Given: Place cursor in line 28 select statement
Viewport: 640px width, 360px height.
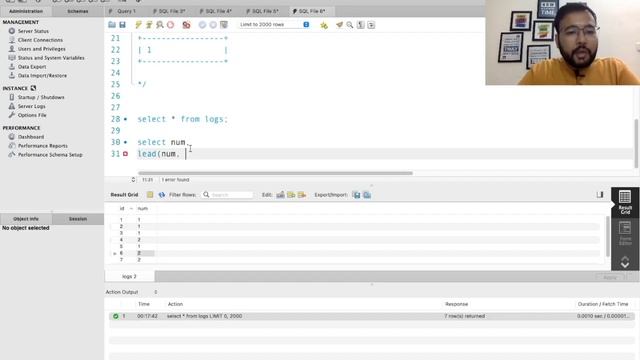Looking at the screenshot, I should pos(182,119).
